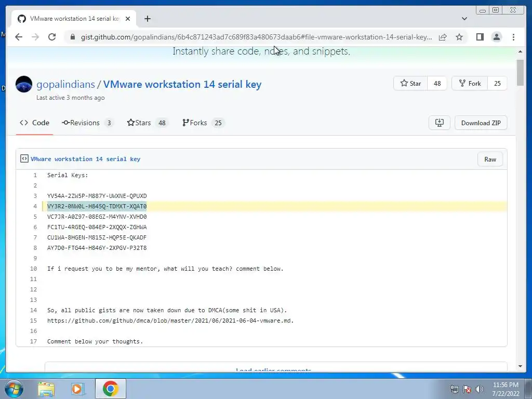This screenshot has height=399, width=532.
Task: Star this gist with the Star button
Action: click(x=410, y=83)
